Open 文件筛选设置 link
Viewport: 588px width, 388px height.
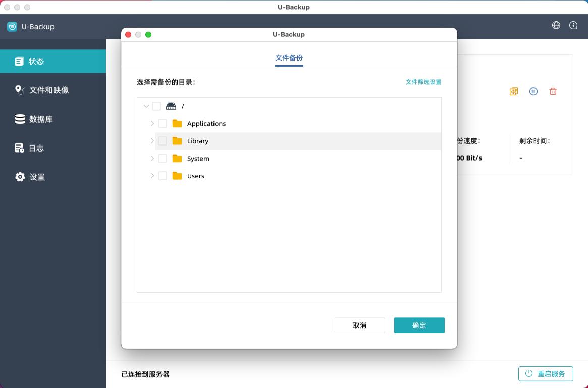pos(423,82)
